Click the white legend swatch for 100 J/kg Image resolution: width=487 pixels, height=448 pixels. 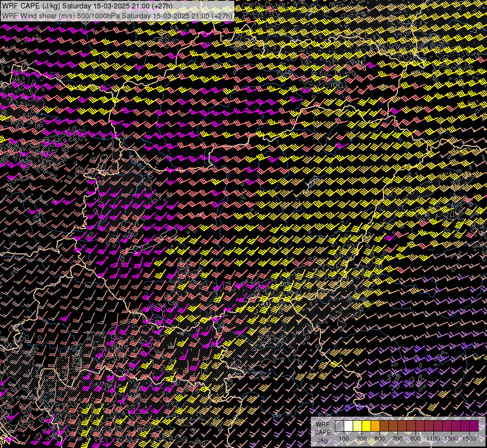pyautogui.click(x=349, y=426)
